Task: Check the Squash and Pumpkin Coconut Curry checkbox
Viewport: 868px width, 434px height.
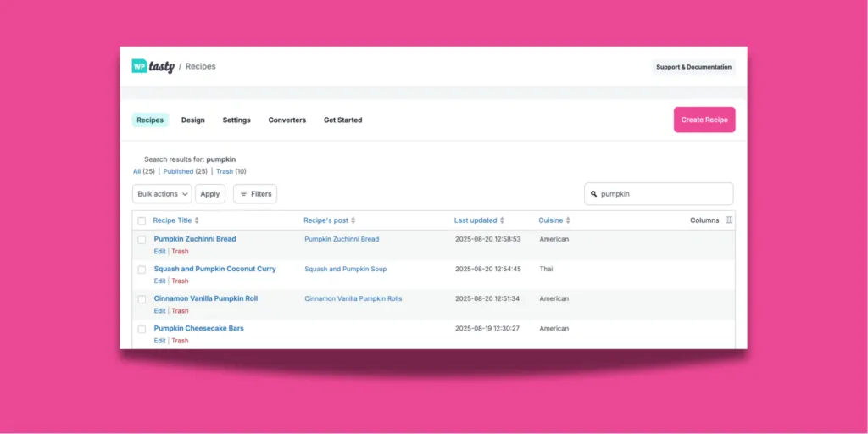Action: (x=142, y=270)
